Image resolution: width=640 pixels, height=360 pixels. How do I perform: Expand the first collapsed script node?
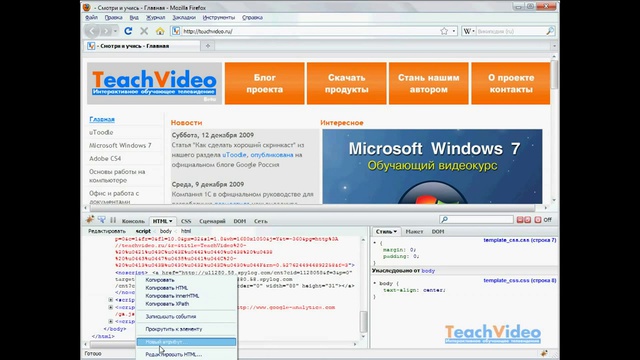click(x=111, y=300)
